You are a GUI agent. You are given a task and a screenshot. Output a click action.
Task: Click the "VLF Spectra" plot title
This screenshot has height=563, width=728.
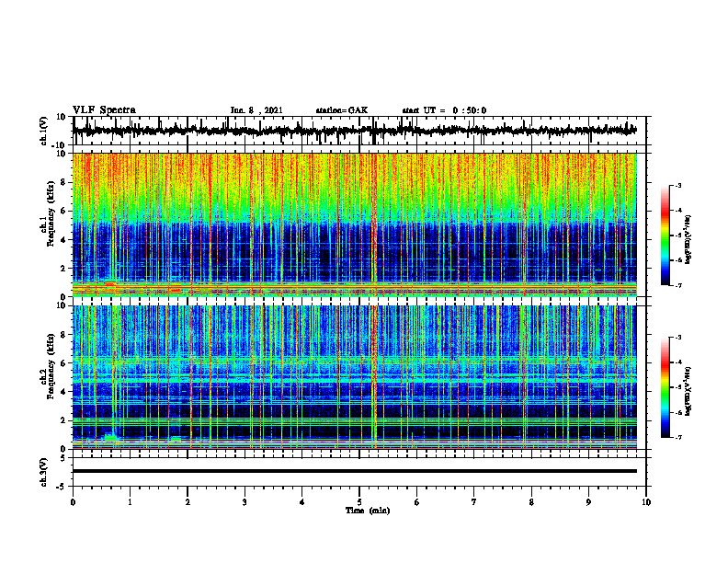(104, 110)
